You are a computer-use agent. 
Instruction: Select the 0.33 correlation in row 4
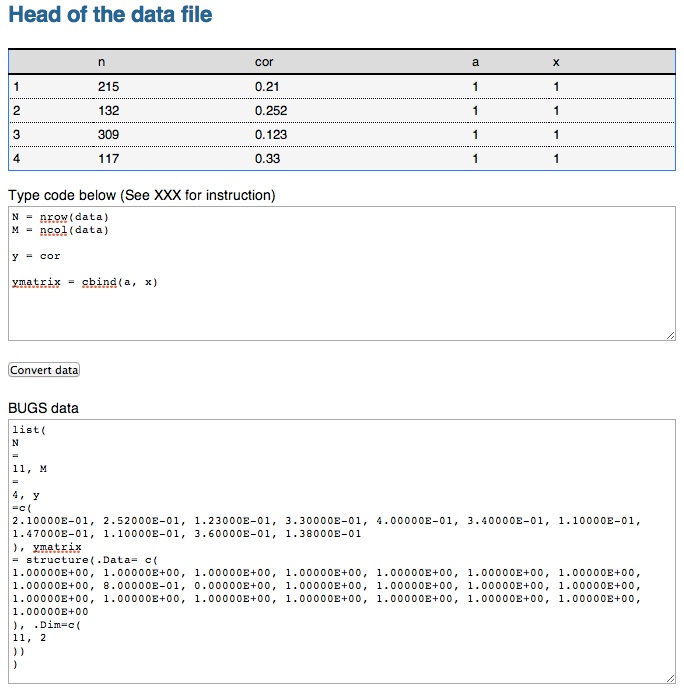(x=267, y=158)
